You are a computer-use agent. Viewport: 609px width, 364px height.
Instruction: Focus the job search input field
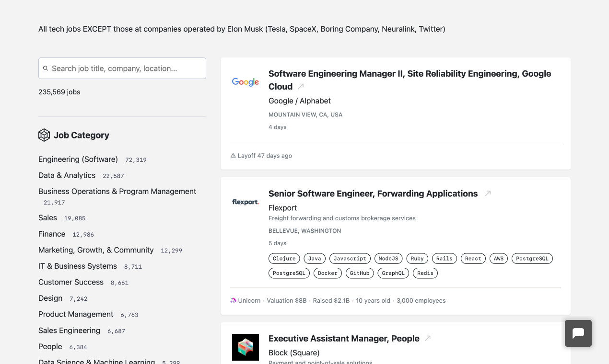tap(122, 68)
